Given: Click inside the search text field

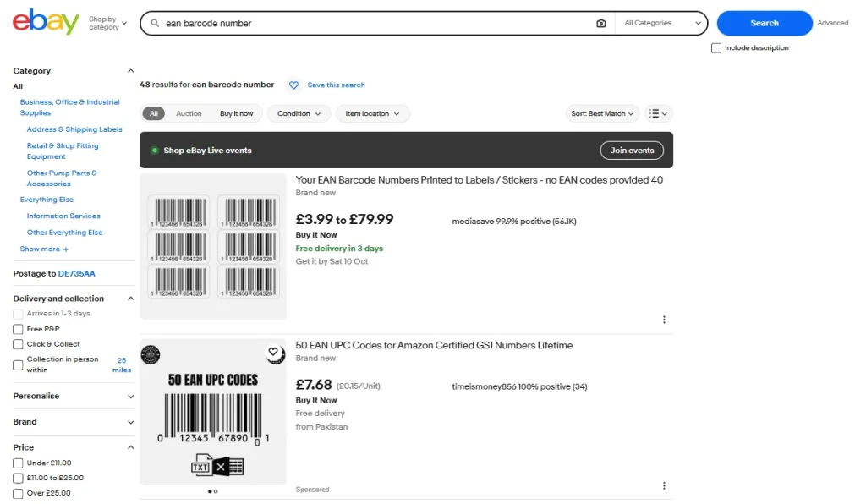Looking at the screenshot, I should 378,23.
